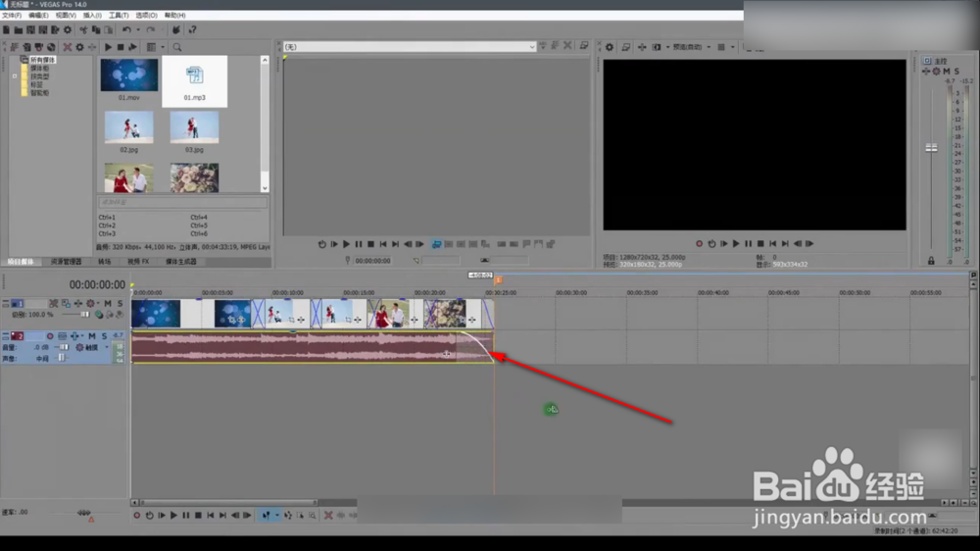This screenshot has height=551, width=980.
Task: Stop the trimmer playback
Action: click(370, 244)
